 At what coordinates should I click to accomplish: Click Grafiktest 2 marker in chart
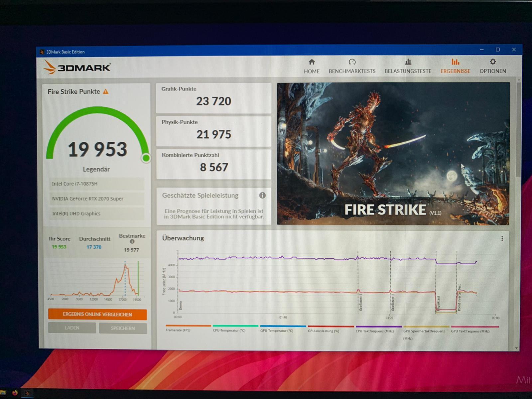tap(393, 302)
